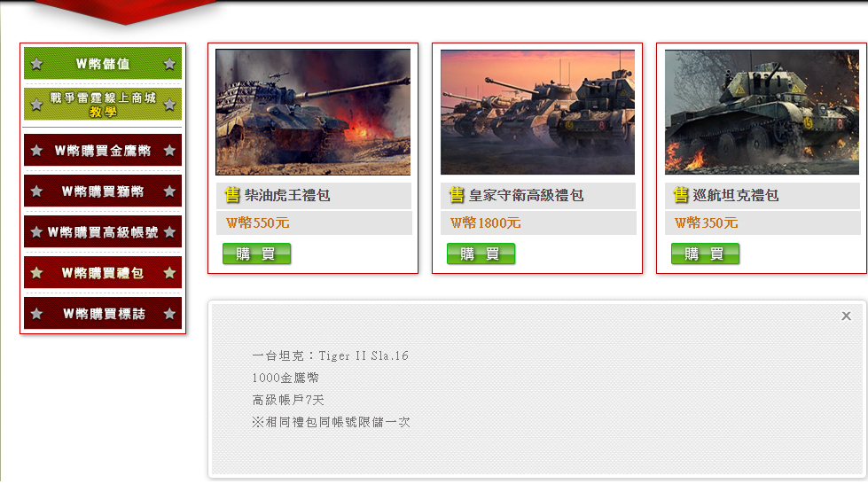Click the right star on W幣購買標誌
This screenshot has width=868, height=484.
pos(169,314)
